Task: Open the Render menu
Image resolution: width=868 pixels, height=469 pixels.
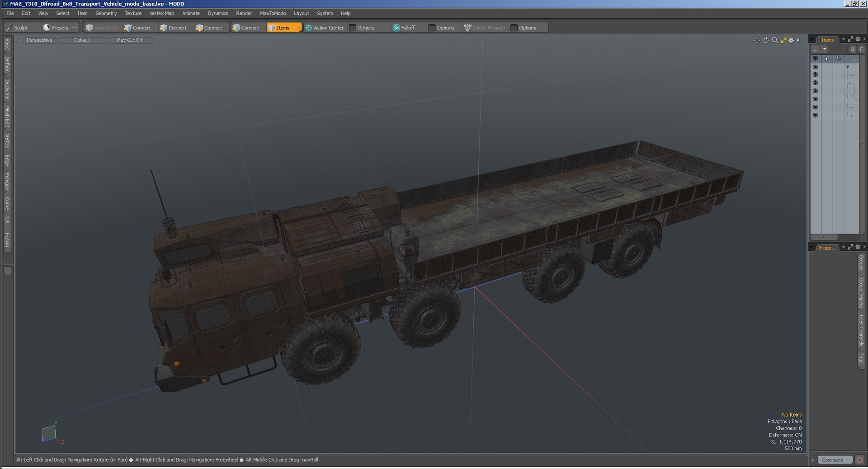Action: (244, 14)
